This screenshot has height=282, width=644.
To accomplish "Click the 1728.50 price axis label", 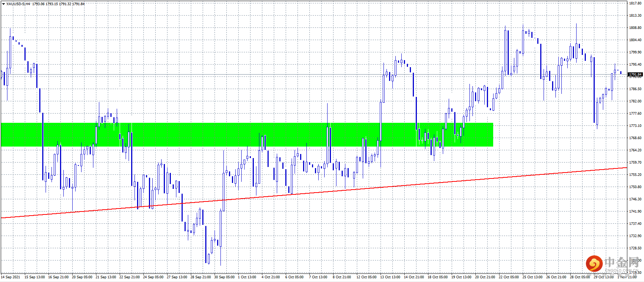I will click(x=635, y=248).
